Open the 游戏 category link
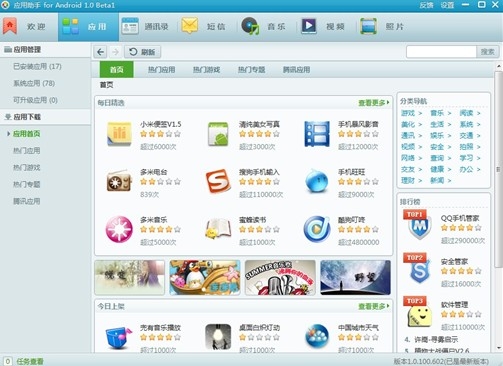This screenshot has width=503, height=366. [x=408, y=113]
